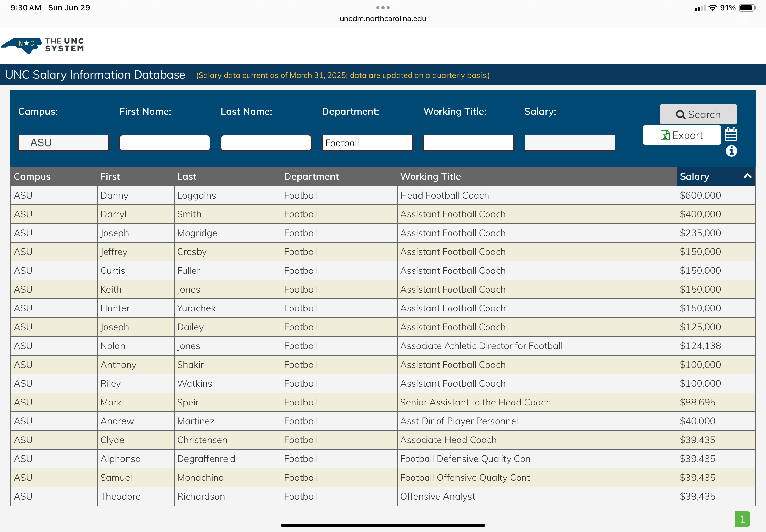
Task: Click the Last Name input field
Action: pos(266,143)
